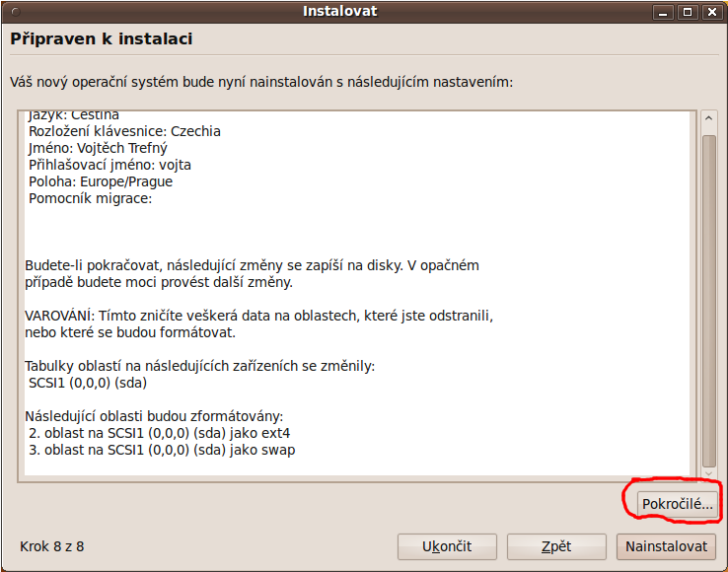Image resolution: width=728 pixels, height=572 pixels.
Task: Select the line 'Pomocník migrace:'
Action: point(90,198)
